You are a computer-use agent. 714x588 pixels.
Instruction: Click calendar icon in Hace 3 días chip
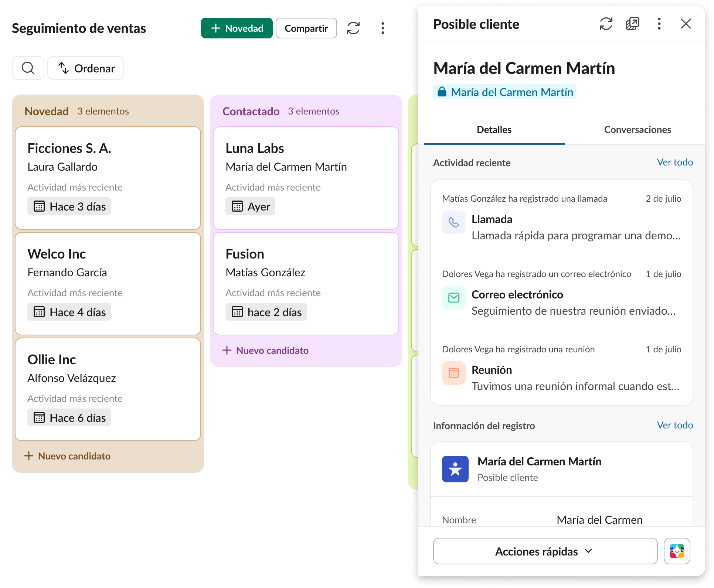pyautogui.click(x=39, y=206)
